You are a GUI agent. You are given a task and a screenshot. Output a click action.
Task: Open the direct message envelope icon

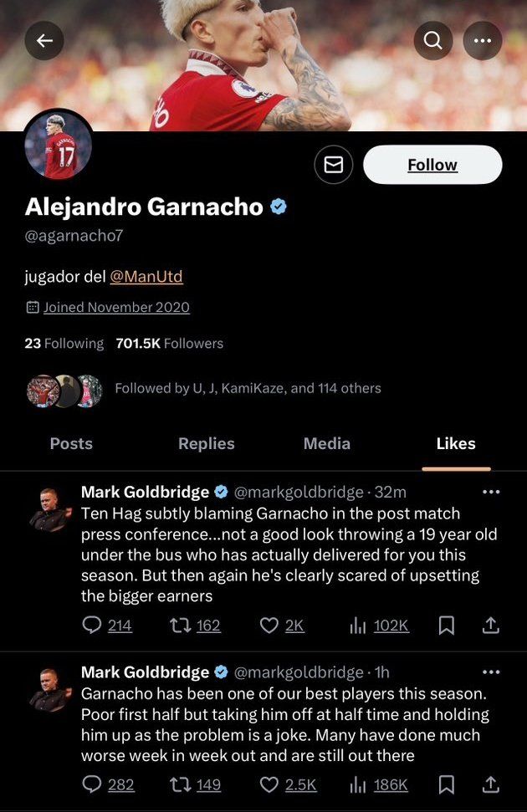[x=333, y=165]
